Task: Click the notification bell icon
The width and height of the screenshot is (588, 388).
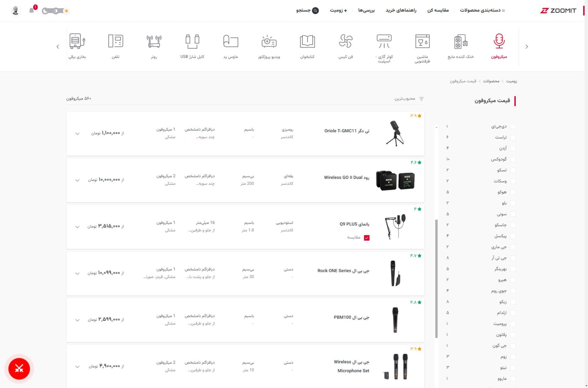Action: tap(32, 11)
